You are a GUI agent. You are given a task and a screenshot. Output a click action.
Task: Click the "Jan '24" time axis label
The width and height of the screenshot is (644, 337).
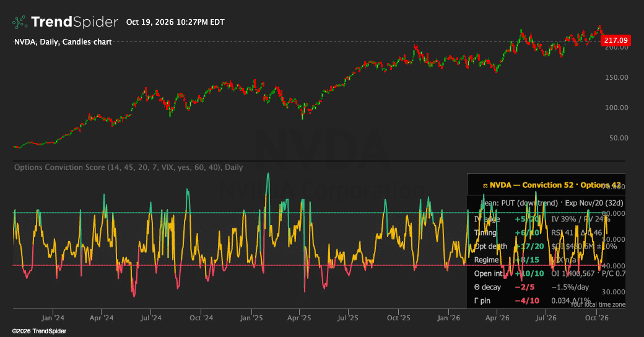[53, 318]
